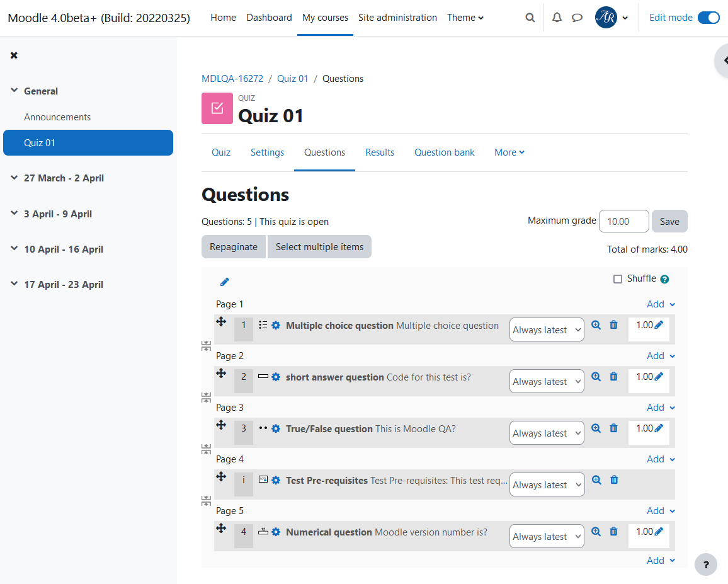Click move handle for Test Pre-requisites
728x584 pixels.
click(221, 476)
